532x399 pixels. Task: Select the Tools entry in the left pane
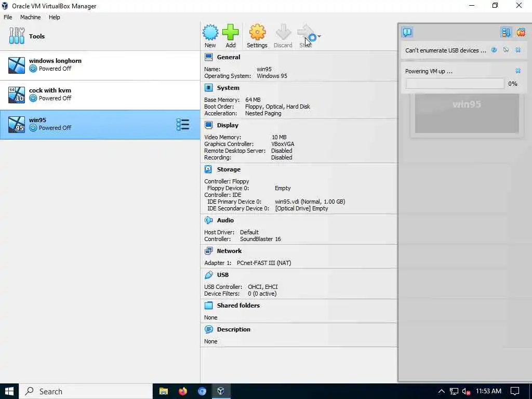coord(100,36)
